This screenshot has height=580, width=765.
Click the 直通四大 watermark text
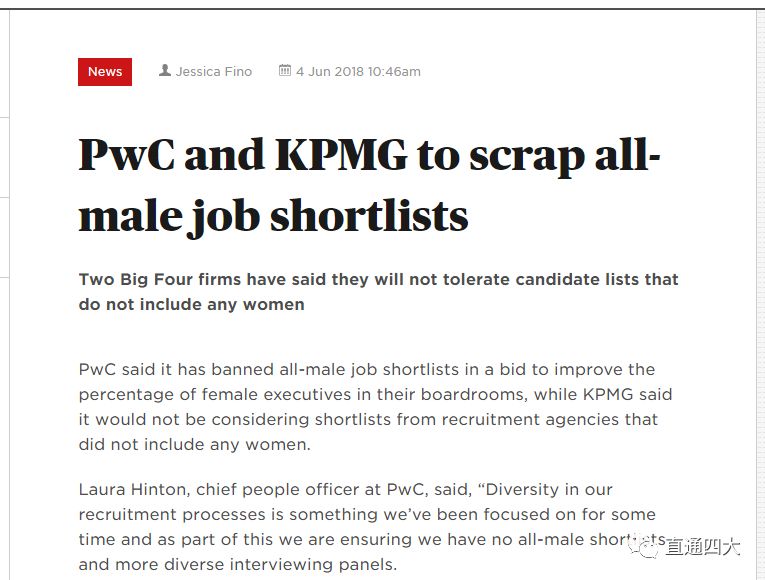[703, 547]
